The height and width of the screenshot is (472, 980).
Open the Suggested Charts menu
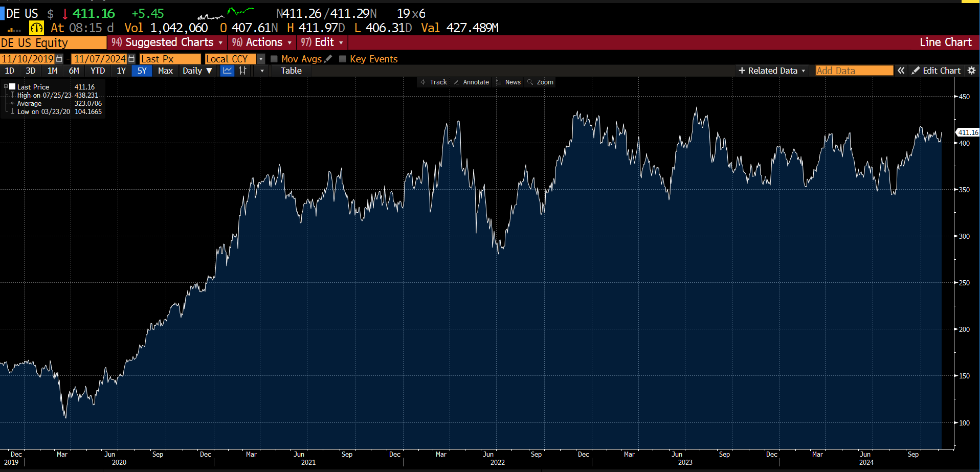(168, 42)
